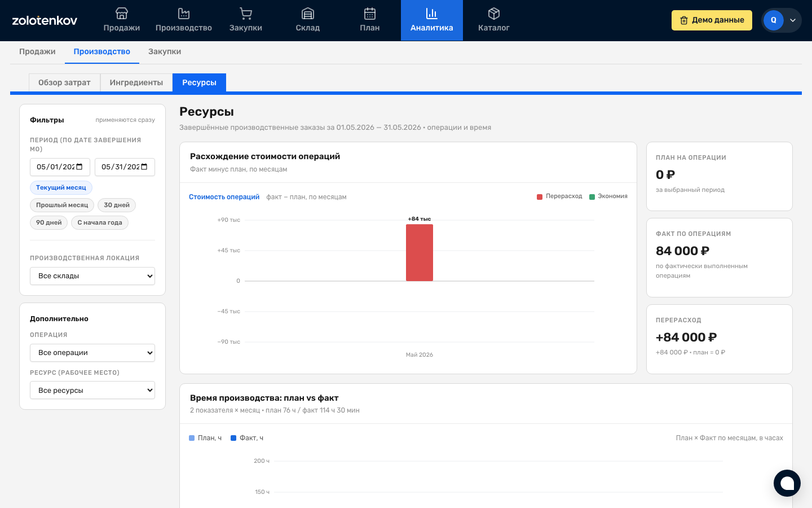Switch to the Закупки analytics sub-tab

pos(165,51)
